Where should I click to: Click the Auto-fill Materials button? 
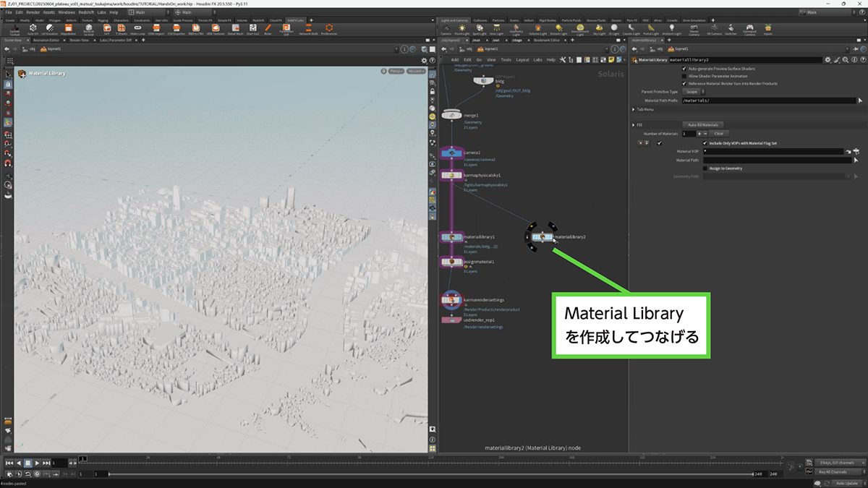pos(702,125)
